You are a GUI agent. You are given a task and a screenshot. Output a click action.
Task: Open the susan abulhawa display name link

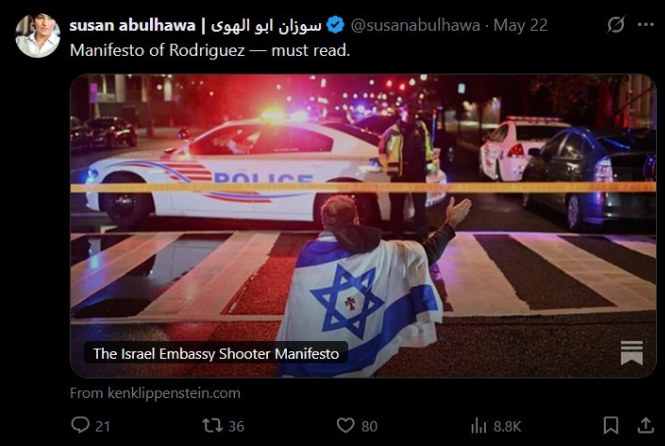[196, 25]
